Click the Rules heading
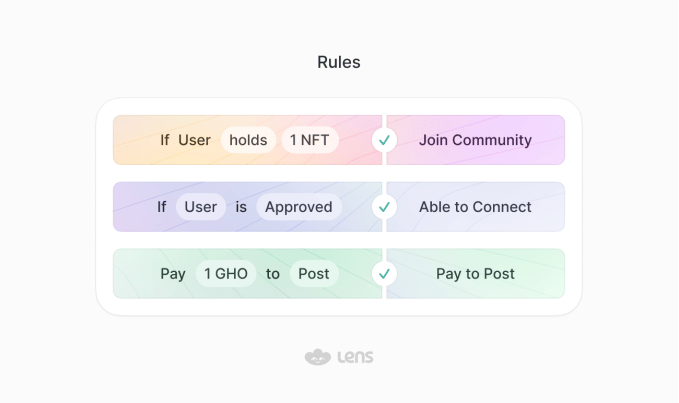This screenshot has width=679, height=403. coord(339,62)
